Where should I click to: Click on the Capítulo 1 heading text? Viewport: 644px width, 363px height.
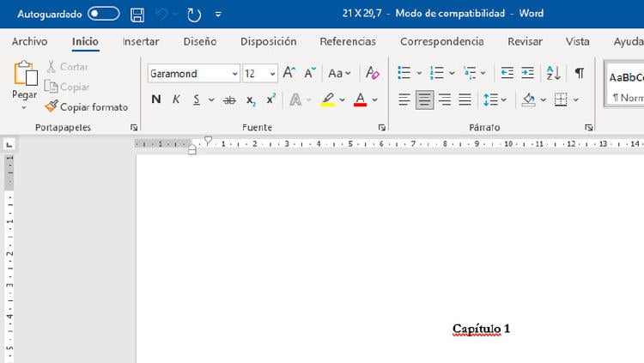481,329
